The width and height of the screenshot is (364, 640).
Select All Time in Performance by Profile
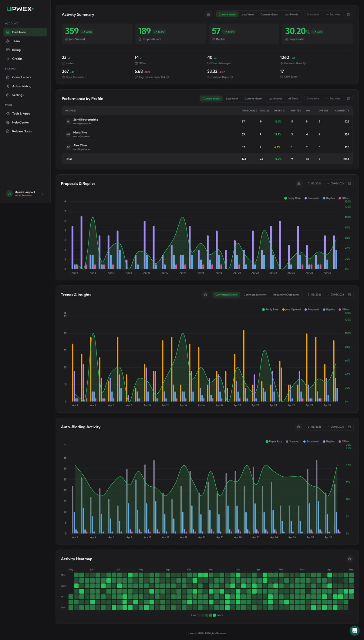(293, 98)
